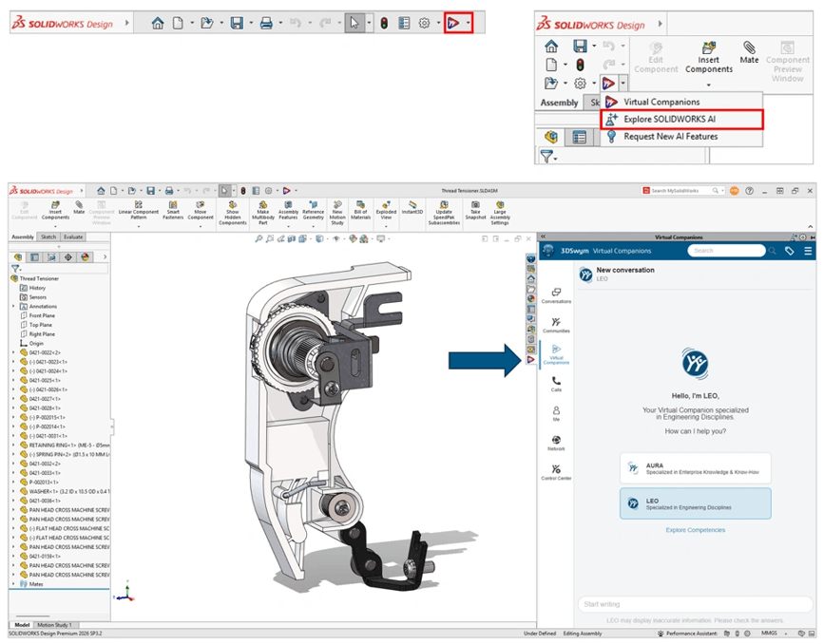The height and width of the screenshot is (644, 824).
Task: Select RETAINING RING<1> component in tree
Action: click(65, 445)
